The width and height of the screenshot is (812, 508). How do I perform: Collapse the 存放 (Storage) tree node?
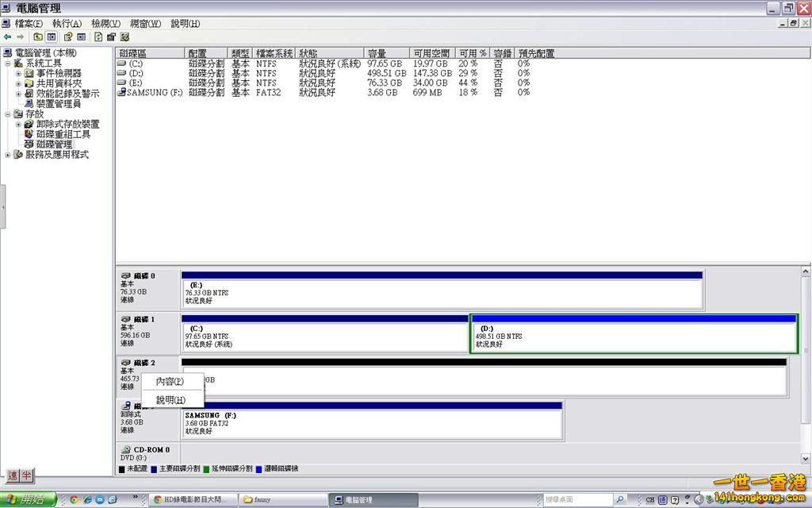pyautogui.click(x=8, y=114)
